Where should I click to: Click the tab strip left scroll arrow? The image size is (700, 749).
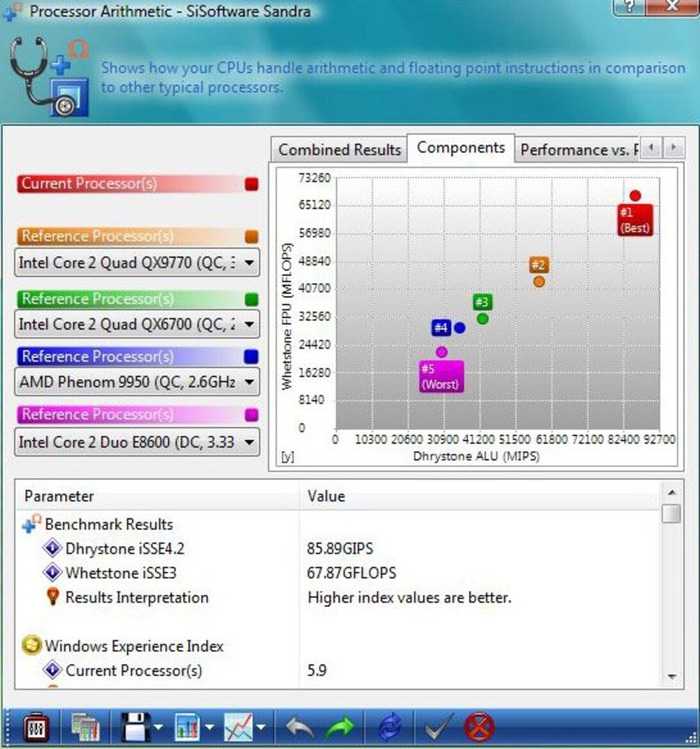651,147
